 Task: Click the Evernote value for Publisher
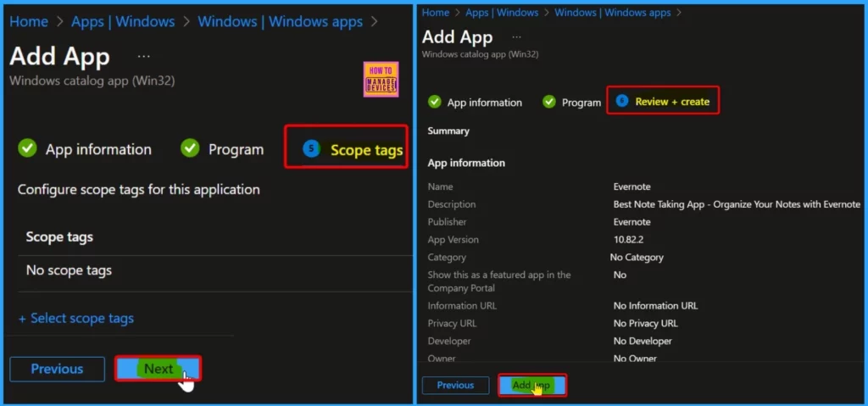pyautogui.click(x=632, y=222)
